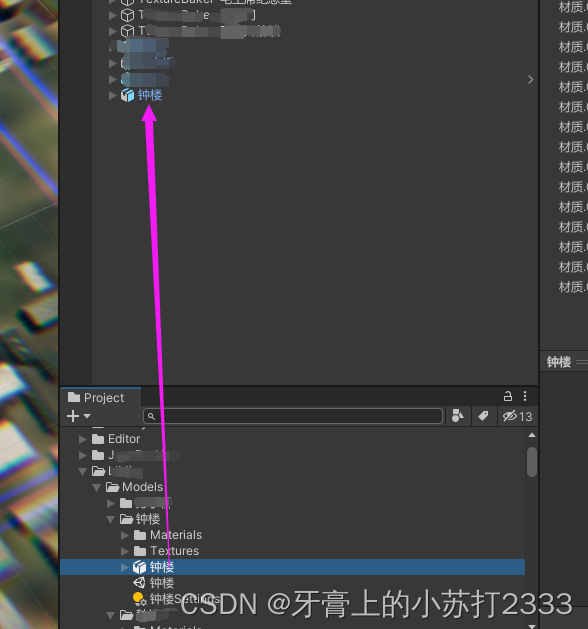
Task: Click the Textures folder icon
Action: (x=140, y=551)
